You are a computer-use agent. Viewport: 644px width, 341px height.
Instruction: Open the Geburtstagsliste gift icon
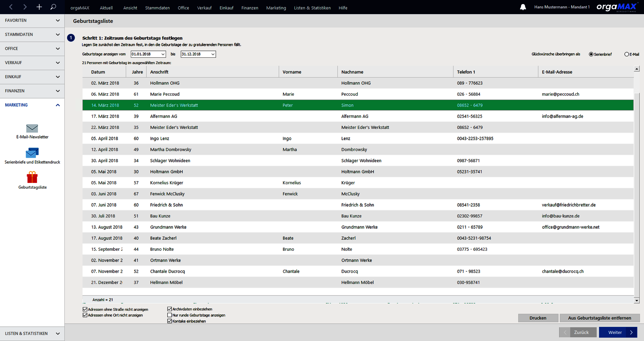click(32, 181)
